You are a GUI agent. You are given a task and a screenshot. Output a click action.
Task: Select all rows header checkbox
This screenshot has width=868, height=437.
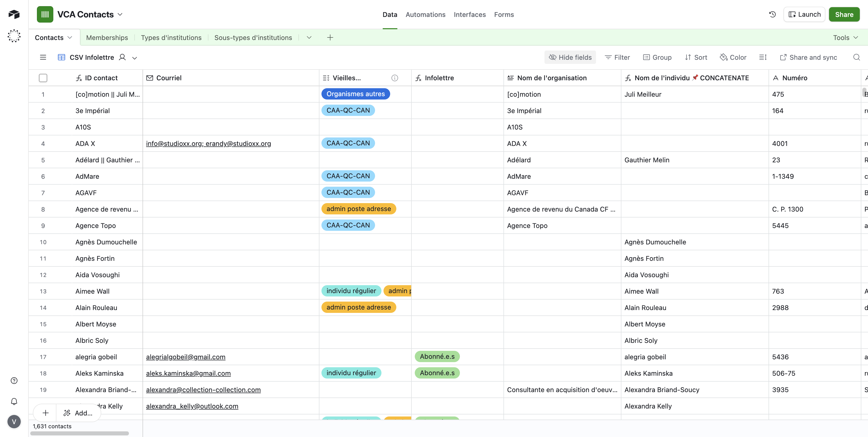pos(43,78)
